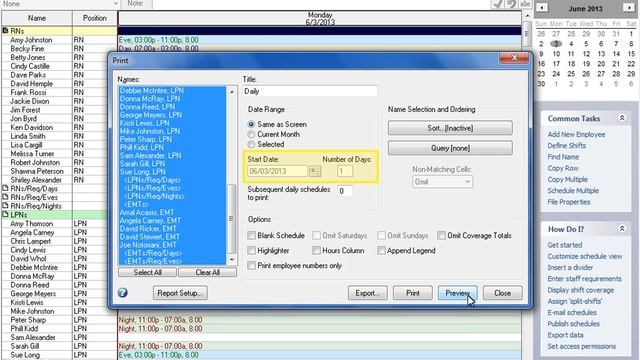
Task: Enable Append Legend checkbox
Action: pyautogui.click(x=382, y=251)
